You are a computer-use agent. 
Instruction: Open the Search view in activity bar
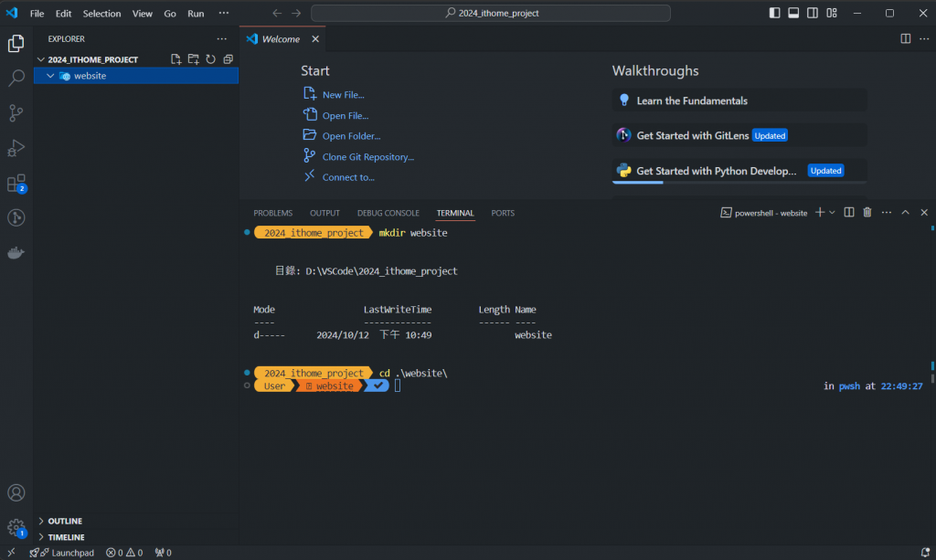point(16,79)
